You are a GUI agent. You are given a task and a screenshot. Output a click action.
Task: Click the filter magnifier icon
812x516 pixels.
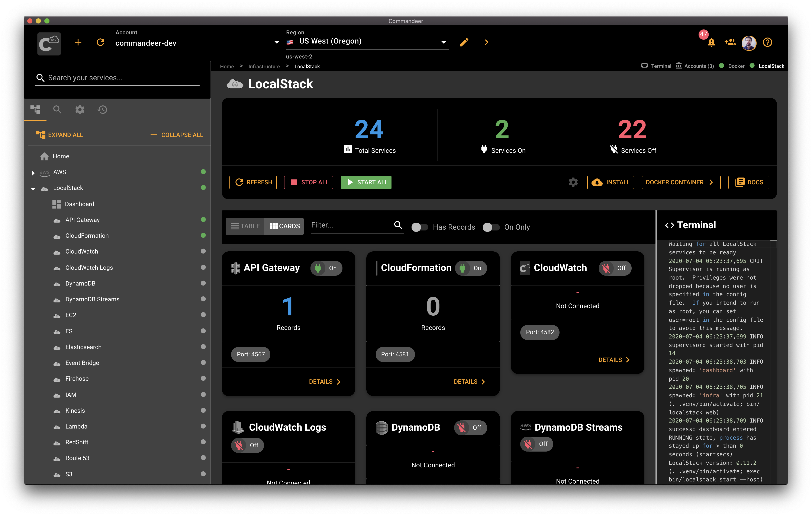pos(398,225)
